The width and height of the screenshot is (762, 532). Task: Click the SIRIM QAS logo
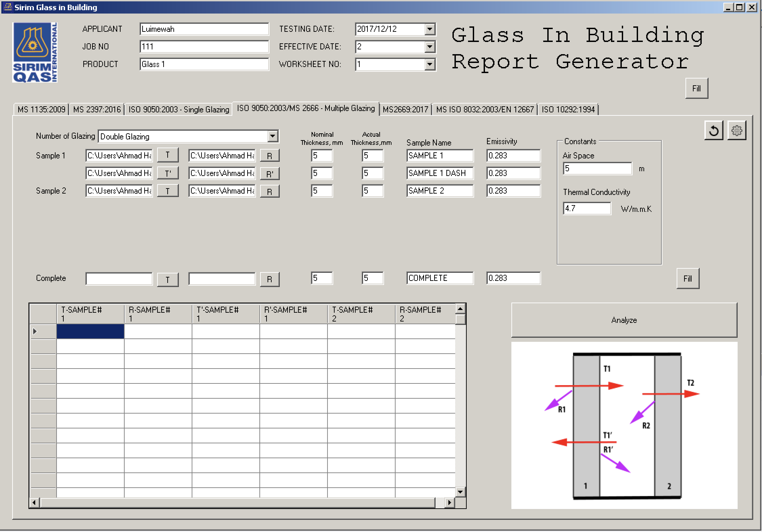coord(35,52)
